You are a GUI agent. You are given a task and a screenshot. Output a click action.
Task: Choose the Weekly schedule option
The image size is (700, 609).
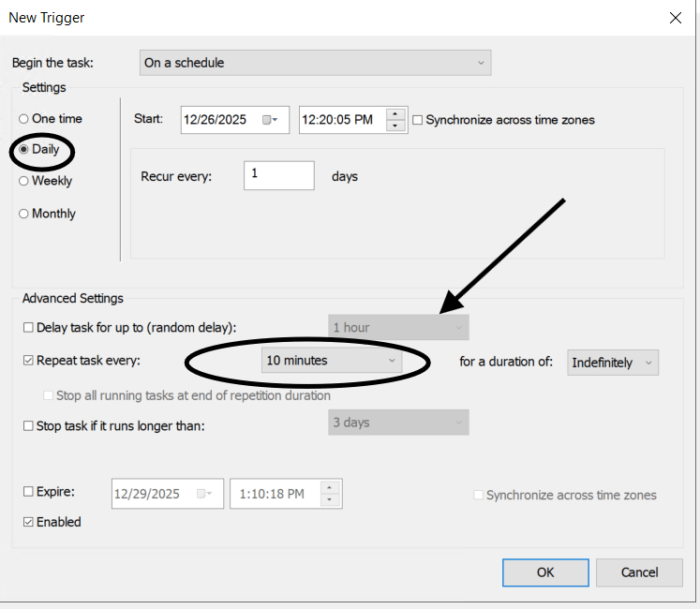click(23, 181)
